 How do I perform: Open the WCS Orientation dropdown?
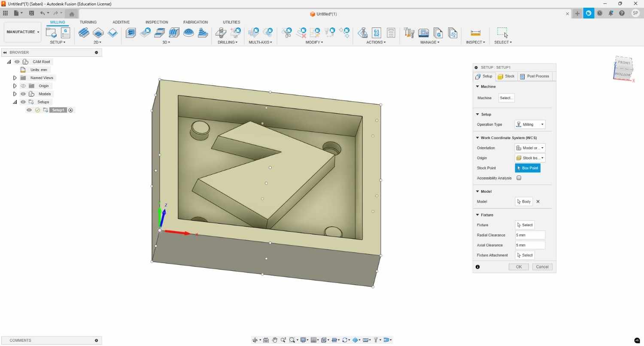[x=530, y=148]
